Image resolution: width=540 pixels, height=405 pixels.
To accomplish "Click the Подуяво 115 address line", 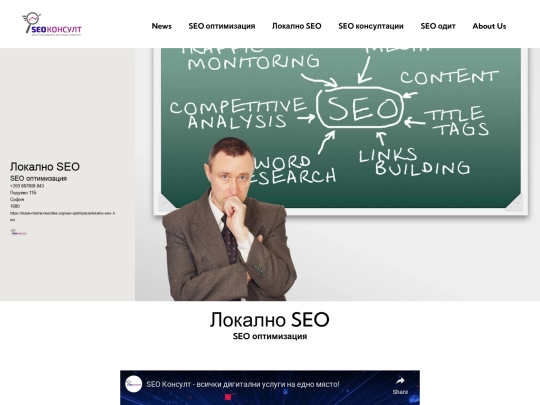I will click(23, 193).
